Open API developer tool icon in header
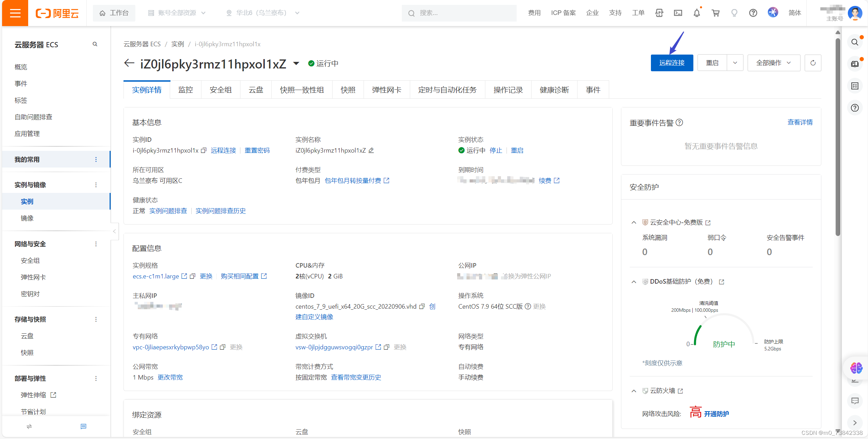 pos(659,13)
